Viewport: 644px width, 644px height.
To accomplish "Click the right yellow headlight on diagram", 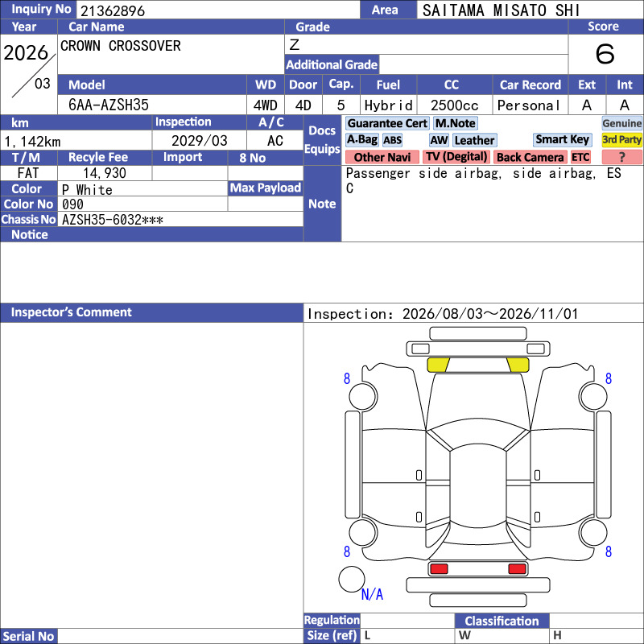I will click(x=518, y=365).
